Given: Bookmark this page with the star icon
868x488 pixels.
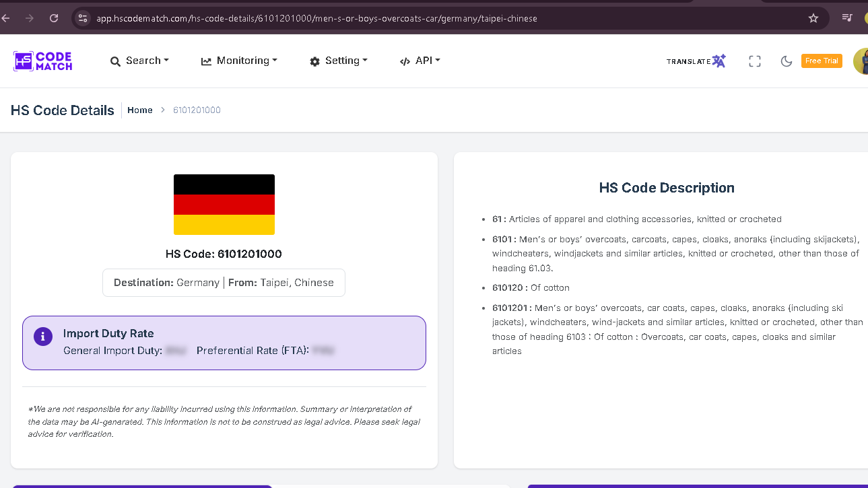Looking at the screenshot, I should 813,18.
